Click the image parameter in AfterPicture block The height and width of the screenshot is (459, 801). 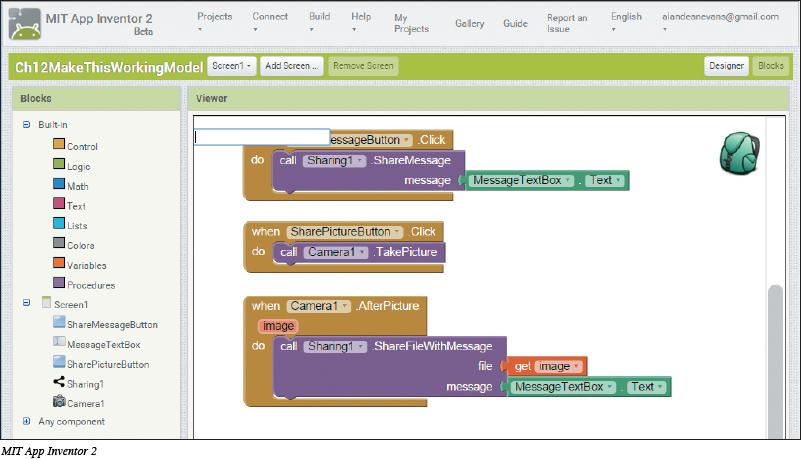(278, 326)
